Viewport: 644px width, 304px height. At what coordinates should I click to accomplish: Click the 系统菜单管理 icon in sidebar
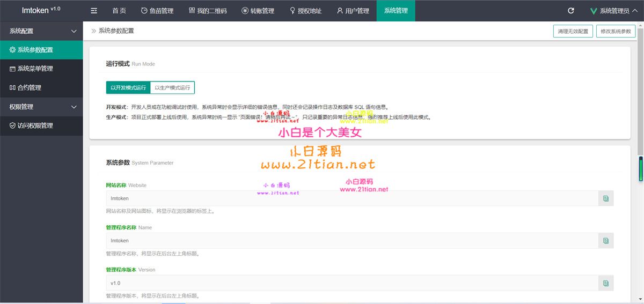click(x=13, y=69)
